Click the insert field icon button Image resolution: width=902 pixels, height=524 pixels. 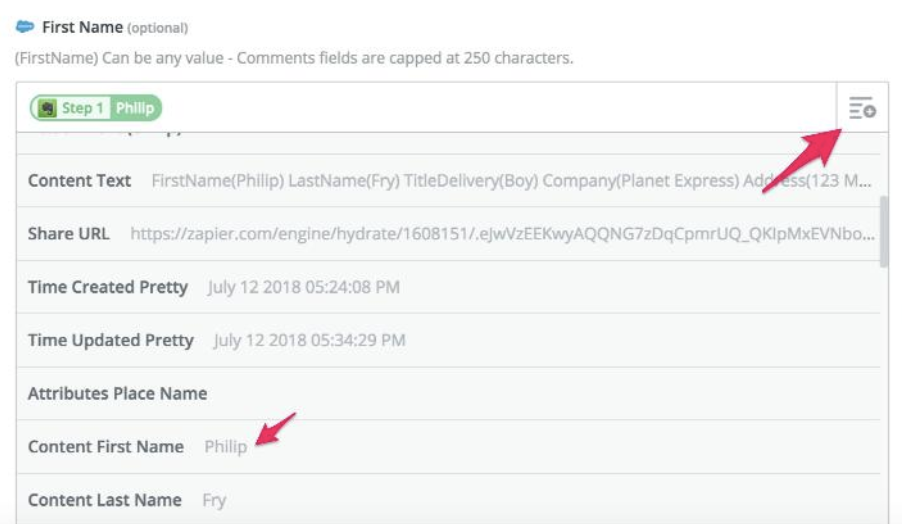click(x=862, y=108)
